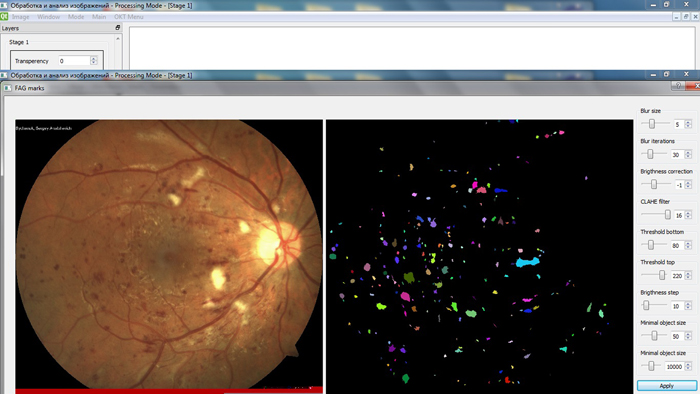Click the Layers panel float icon
700x394 pixels.
point(117,28)
